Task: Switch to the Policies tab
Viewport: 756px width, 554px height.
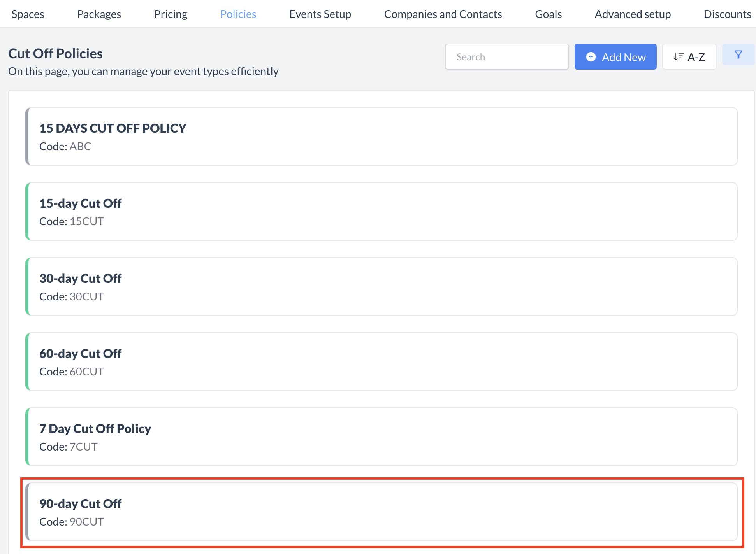Action: click(x=238, y=14)
